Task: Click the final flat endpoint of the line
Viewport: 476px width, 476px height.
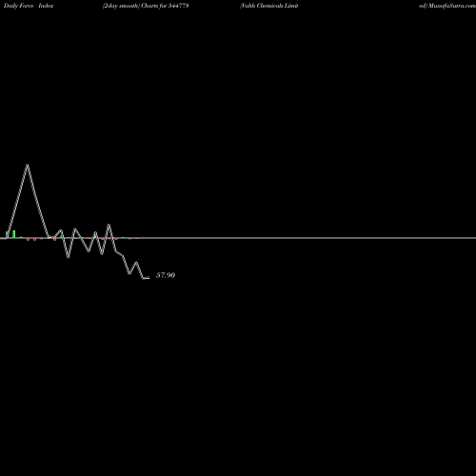Action: click(147, 278)
